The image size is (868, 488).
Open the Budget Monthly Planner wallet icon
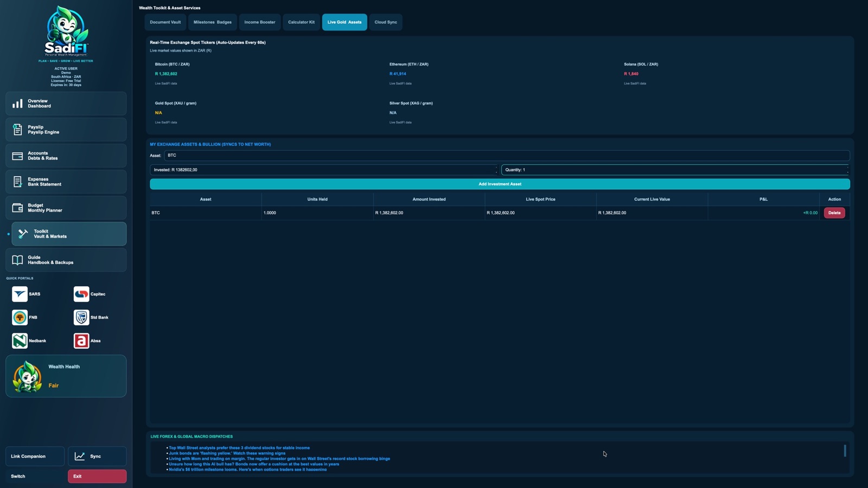point(17,208)
